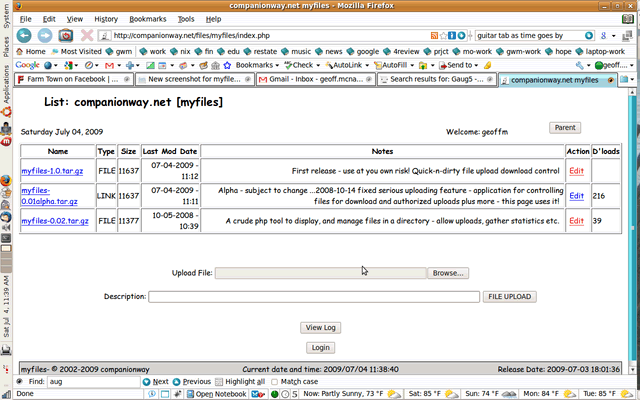Click the FILE UPLOAD button
The height and width of the screenshot is (400, 640).
tap(509, 297)
